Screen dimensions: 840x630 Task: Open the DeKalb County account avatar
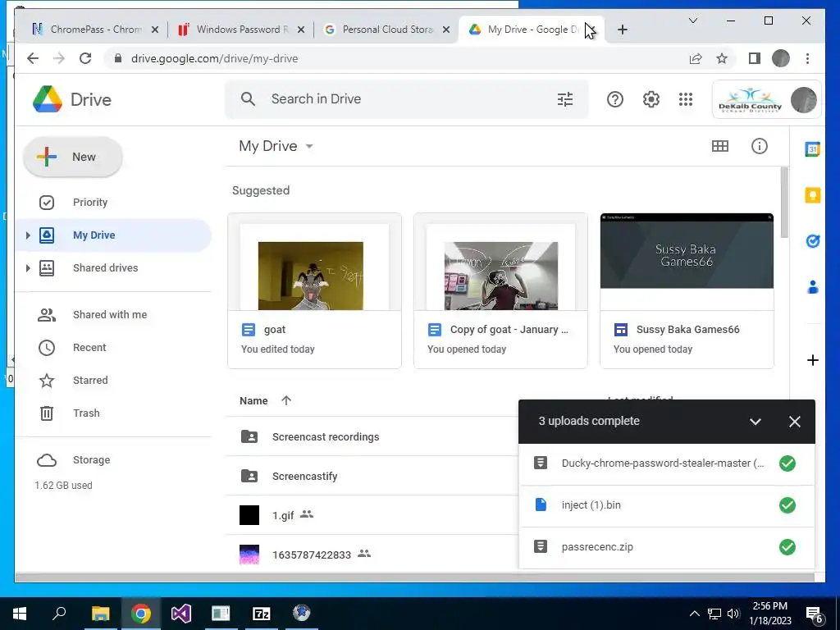tap(804, 99)
